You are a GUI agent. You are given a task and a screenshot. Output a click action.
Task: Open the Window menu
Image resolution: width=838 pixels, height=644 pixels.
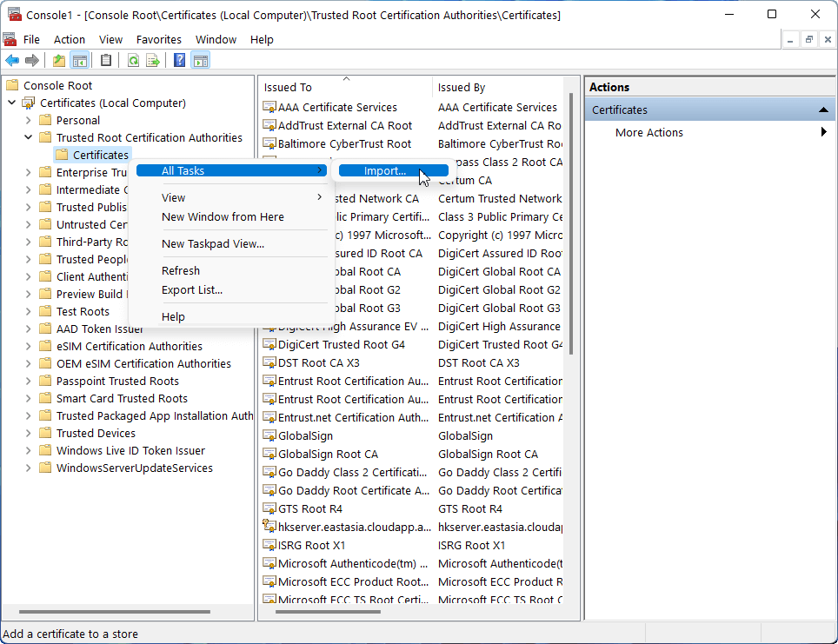click(x=216, y=40)
